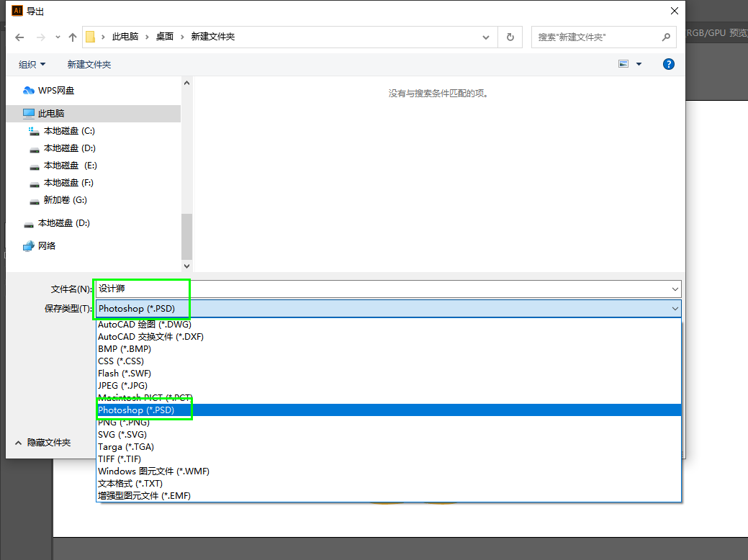Choose JPEG (*.JPG) format
This screenshot has height=560, width=748.
388,385
